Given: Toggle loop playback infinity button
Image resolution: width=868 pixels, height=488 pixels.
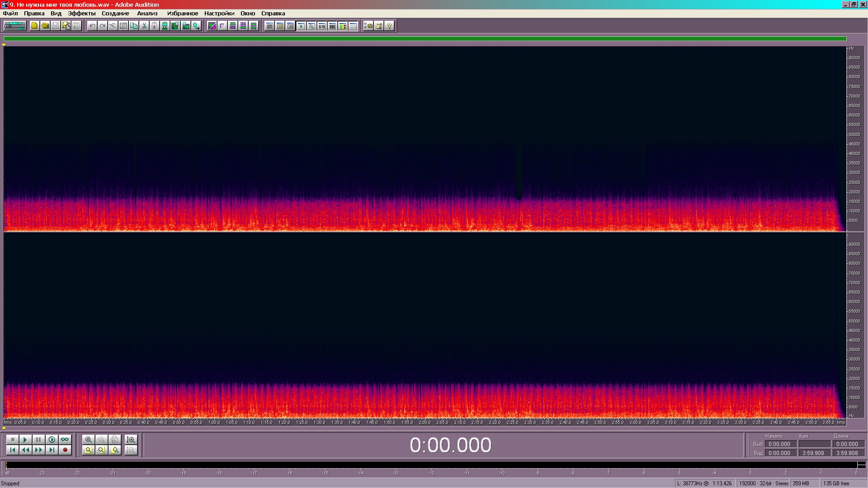Looking at the screenshot, I should pos(65,440).
